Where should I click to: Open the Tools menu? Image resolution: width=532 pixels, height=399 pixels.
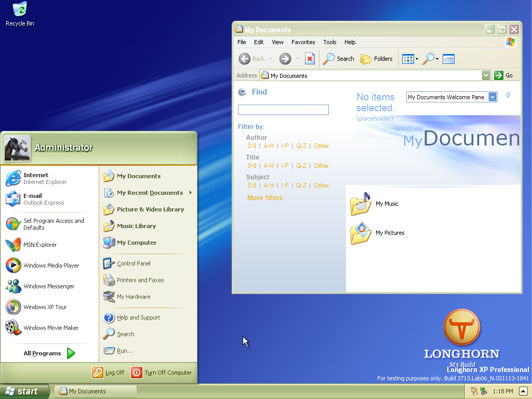click(x=329, y=42)
